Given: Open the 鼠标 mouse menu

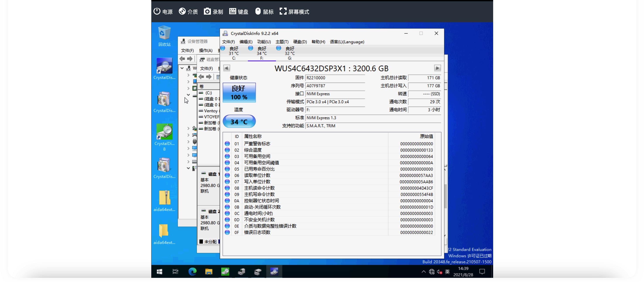Looking at the screenshot, I should (x=264, y=12).
